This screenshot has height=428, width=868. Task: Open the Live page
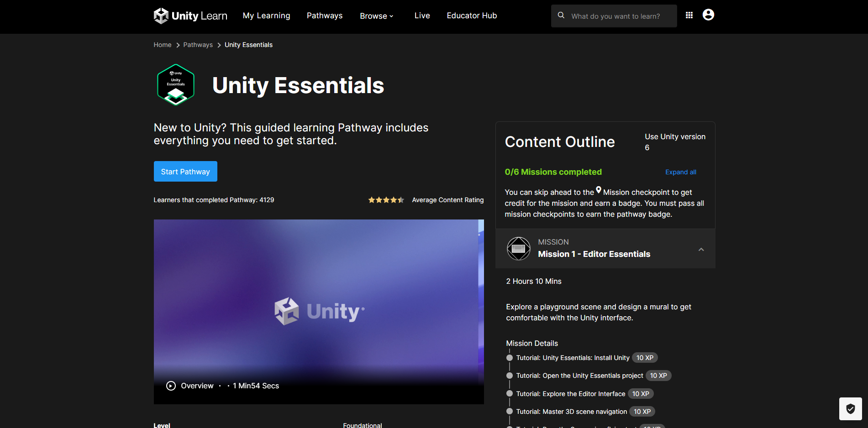pyautogui.click(x=422, y=16)
